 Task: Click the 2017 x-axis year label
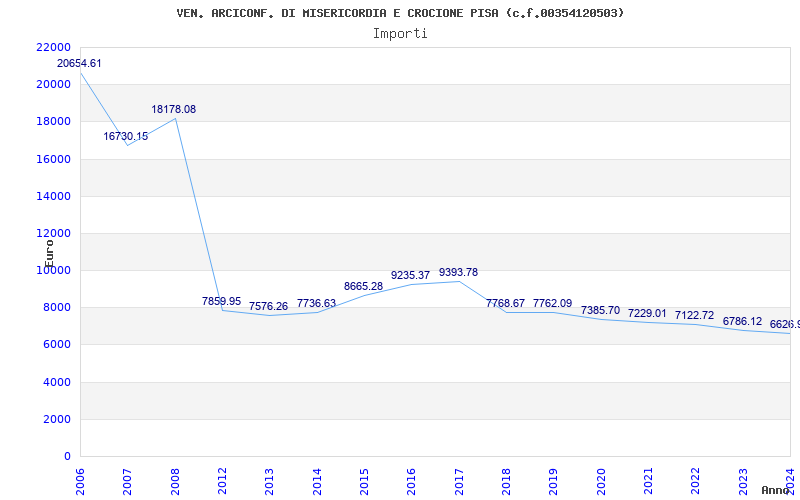tap(459, 482)
